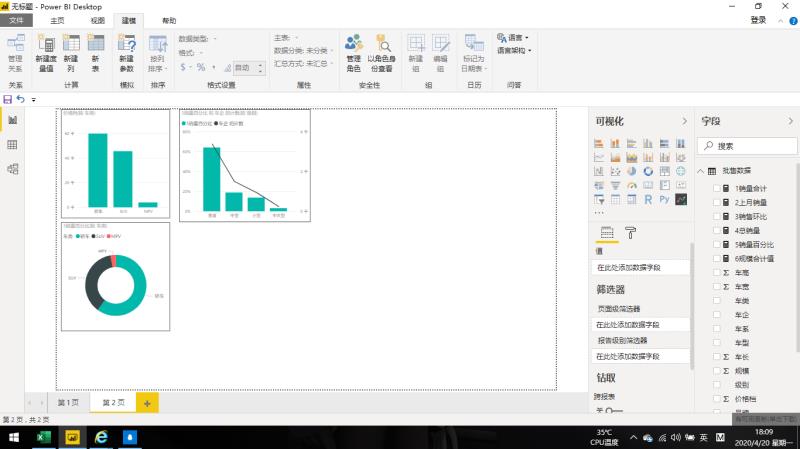800x449 pixels.
Task: Click the data field well under 页面级筛选器
Action: coord(641,325)
